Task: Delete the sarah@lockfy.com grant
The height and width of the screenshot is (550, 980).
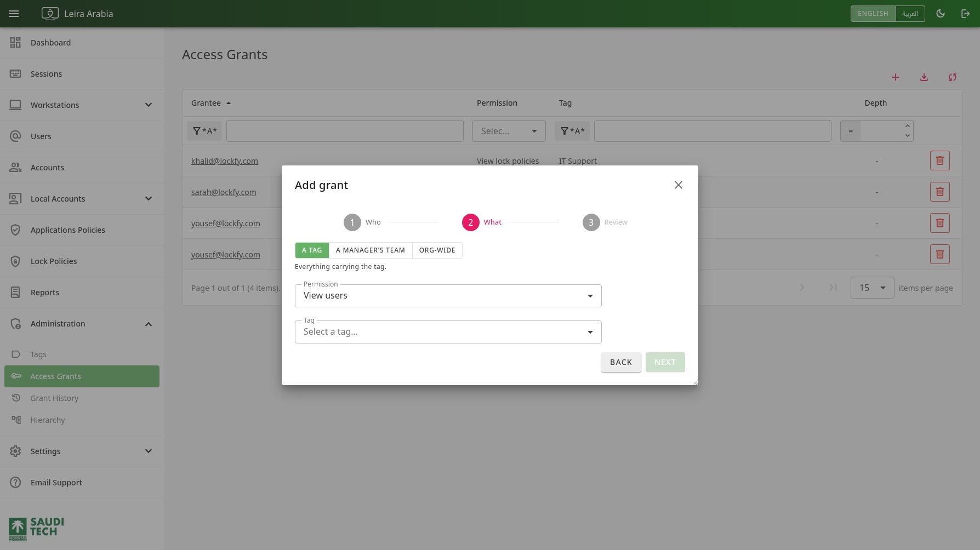Action: pos(940,192)
